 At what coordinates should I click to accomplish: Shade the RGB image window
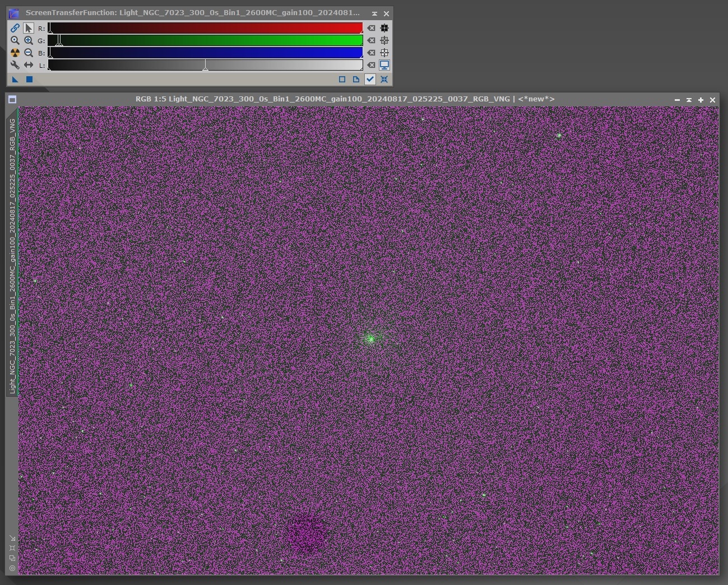click(689, 100)
